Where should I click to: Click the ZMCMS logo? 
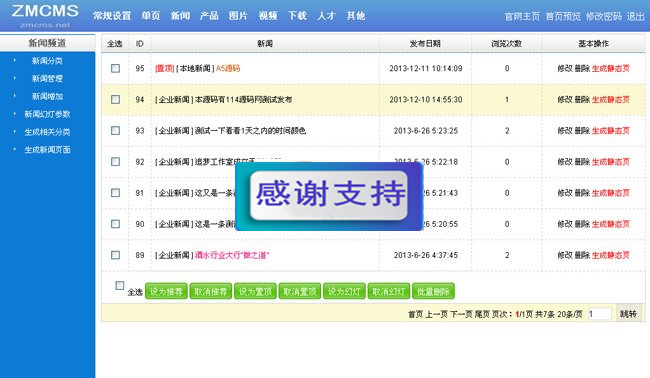coord(45,15)
